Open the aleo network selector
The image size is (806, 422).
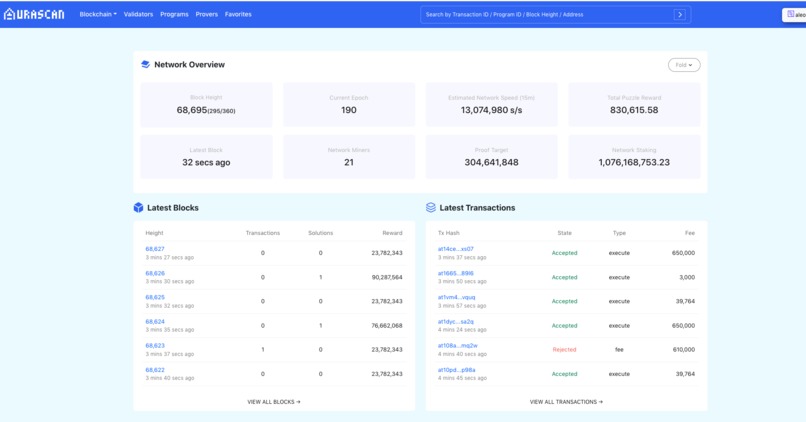pos(795,15)
